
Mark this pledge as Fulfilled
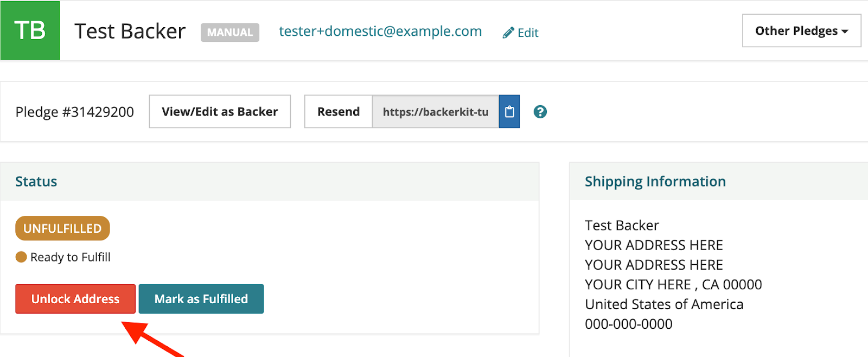point(201,299)
